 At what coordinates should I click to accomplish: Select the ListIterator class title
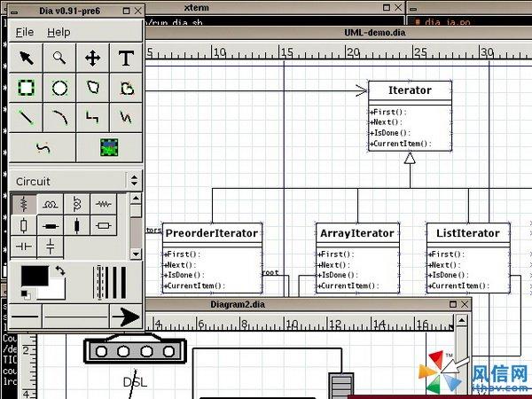pos(468,233)
